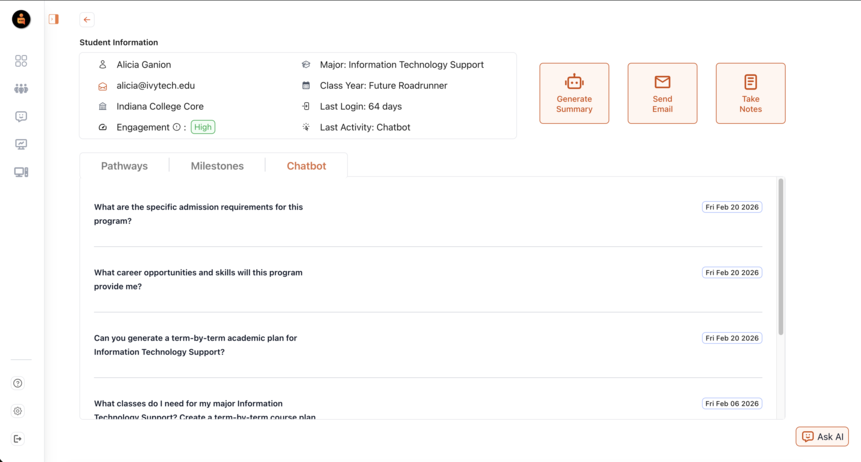Select the Chatbot tab
Viewport: 861px width, 462px height.
point(306,166)
